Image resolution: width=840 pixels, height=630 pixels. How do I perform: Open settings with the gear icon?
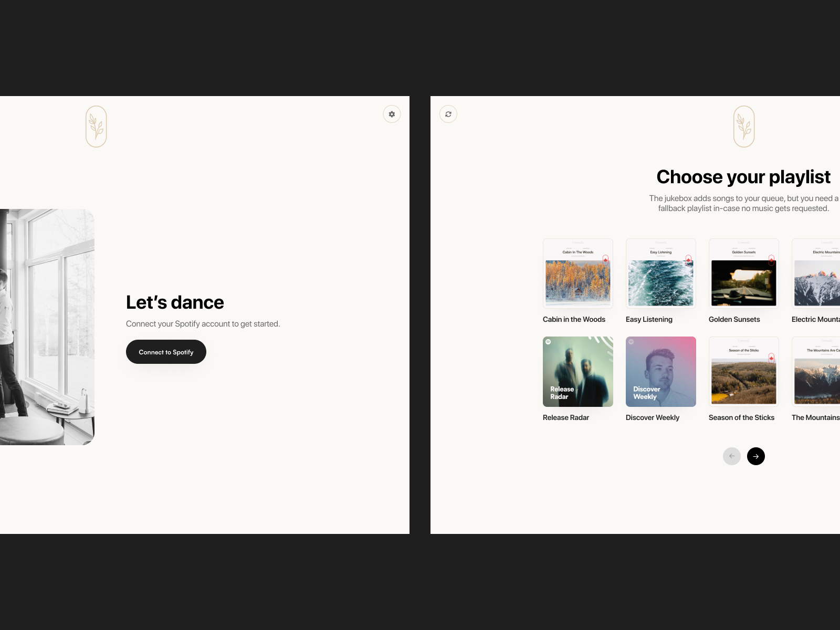tap(392, 114)
